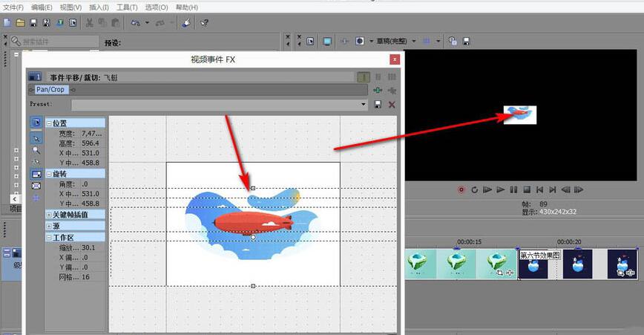Collapse the 位置 property group
This screenshot has height=335, width=644.
click(49, 123)
